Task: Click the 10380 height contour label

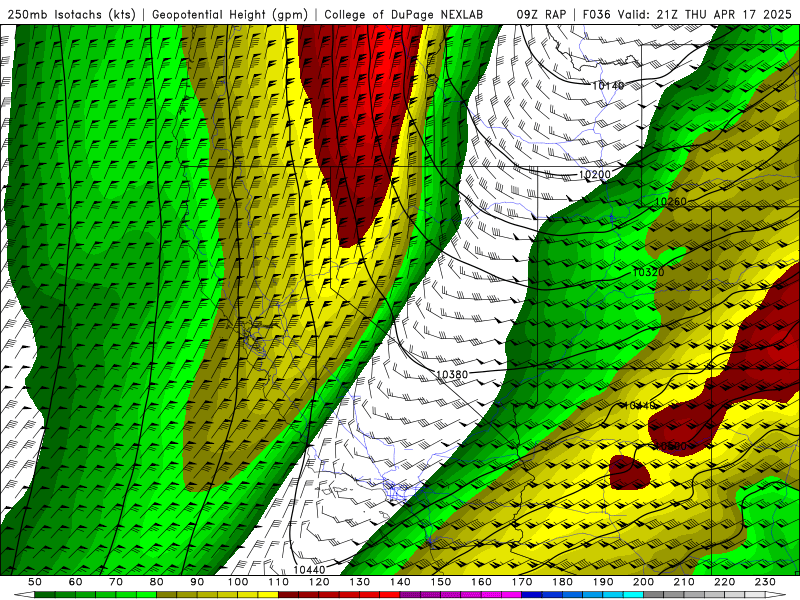Action: [452, 375]
